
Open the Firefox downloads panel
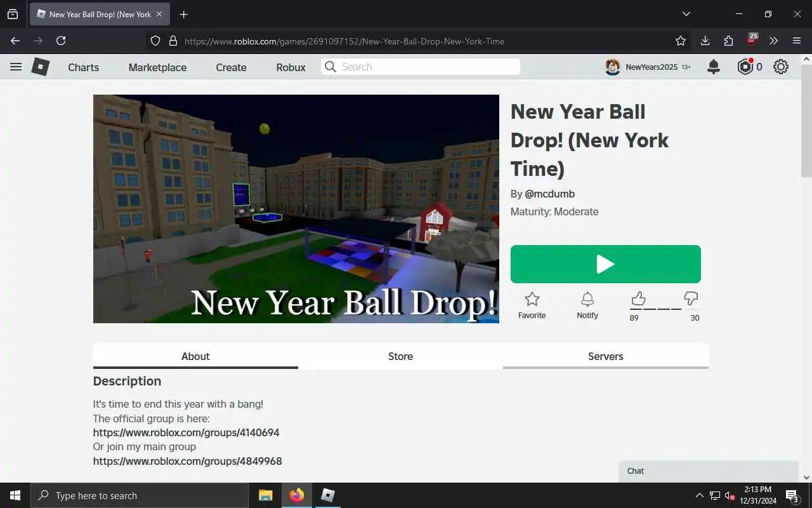(x=705, y=41)
